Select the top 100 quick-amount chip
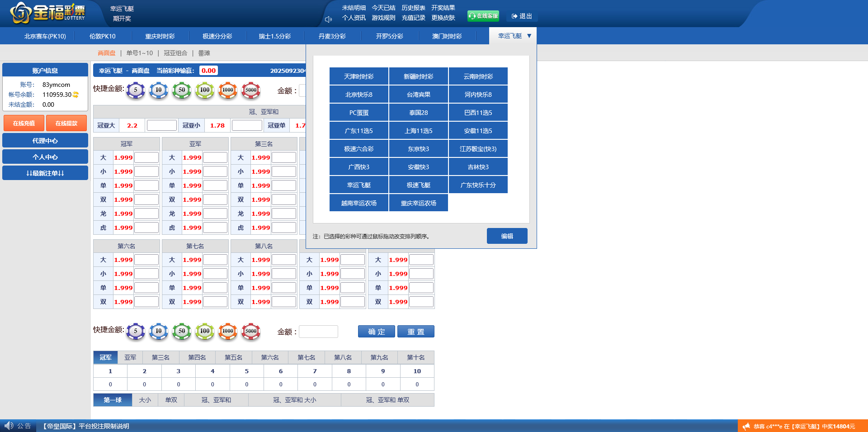The image size is (868, 432). [205, 90]
